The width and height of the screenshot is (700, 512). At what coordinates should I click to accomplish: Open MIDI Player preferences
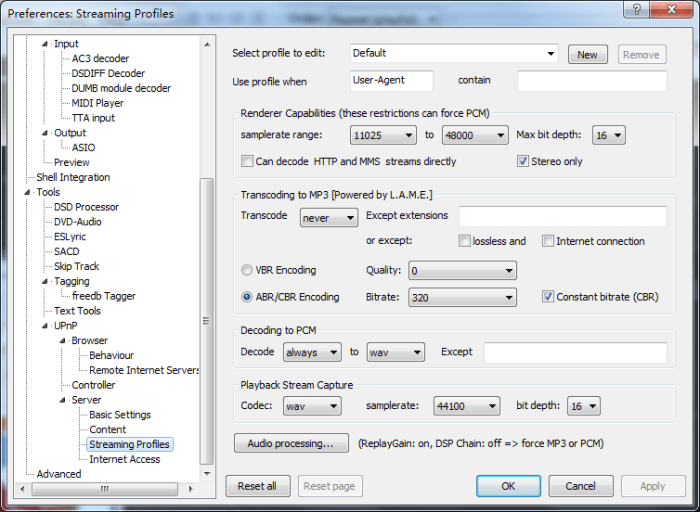click(x=97, y=103)
